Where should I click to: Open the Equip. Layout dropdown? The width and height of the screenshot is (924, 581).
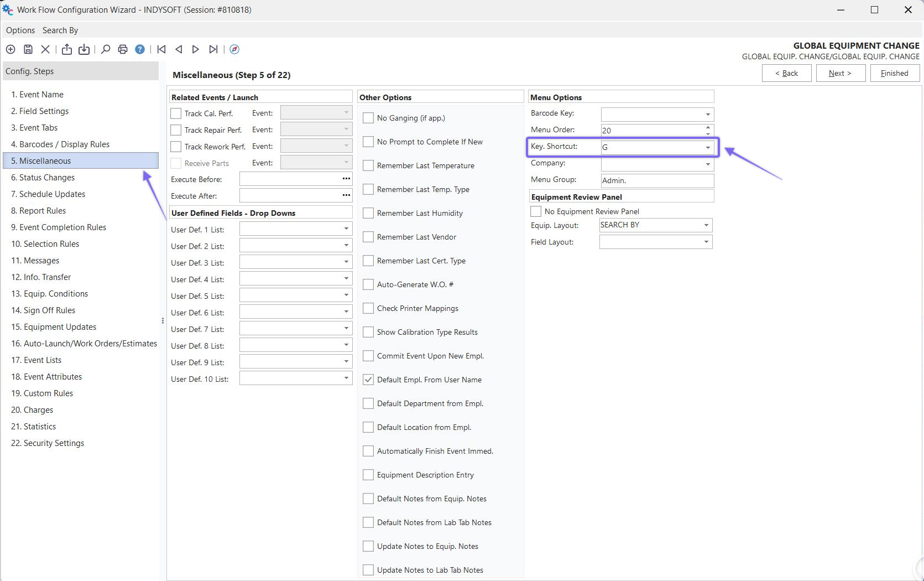[x=706, y=225]
